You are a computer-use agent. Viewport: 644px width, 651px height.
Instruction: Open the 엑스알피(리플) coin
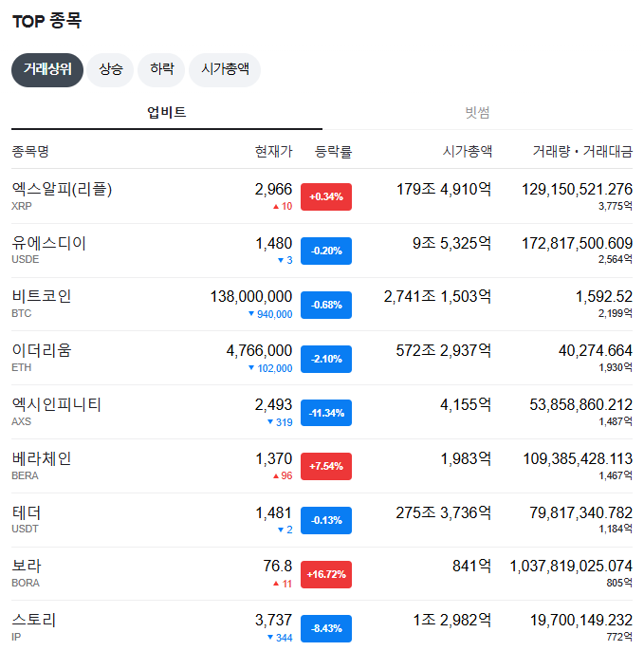[62, 190]
